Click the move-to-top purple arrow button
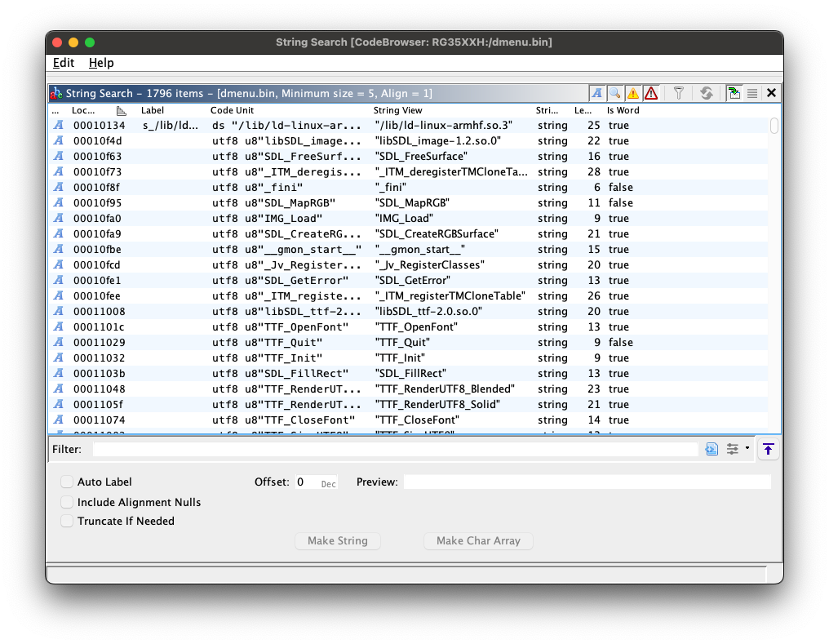The image size is (829, 644). tap(768, 450)
